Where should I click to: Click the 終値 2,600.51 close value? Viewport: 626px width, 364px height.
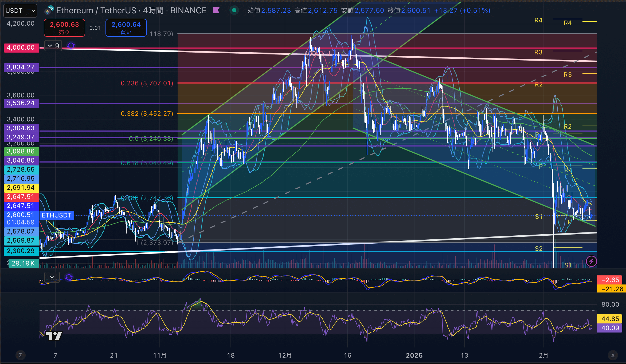(x=409, y=10)
